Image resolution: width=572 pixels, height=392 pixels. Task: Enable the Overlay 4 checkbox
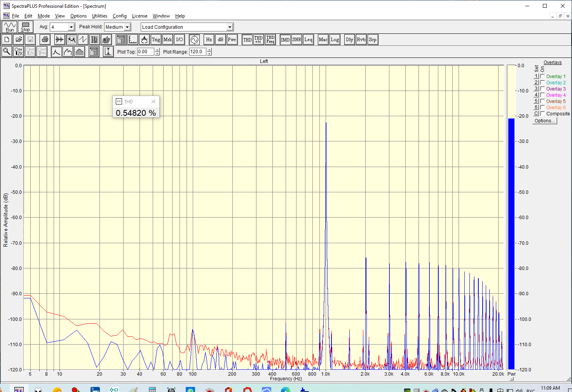click(542, 95)
